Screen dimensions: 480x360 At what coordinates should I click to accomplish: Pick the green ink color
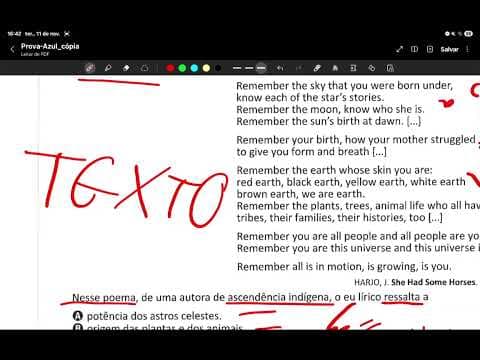point(182,68)
